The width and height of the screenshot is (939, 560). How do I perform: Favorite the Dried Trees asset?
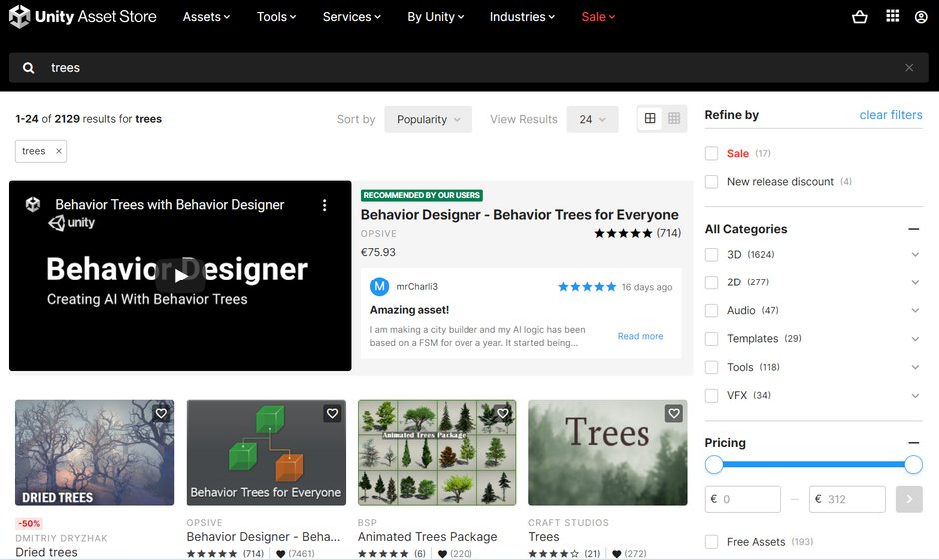click(x=161, y=413)
